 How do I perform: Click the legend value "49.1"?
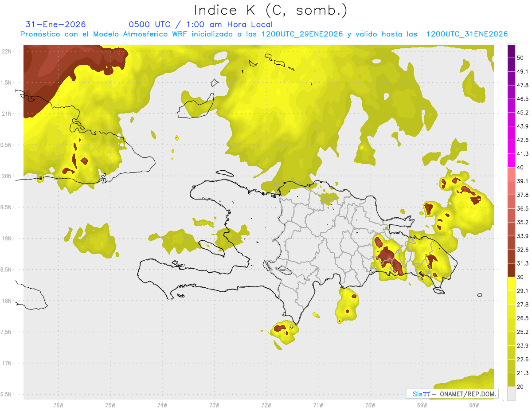(523, 72)
